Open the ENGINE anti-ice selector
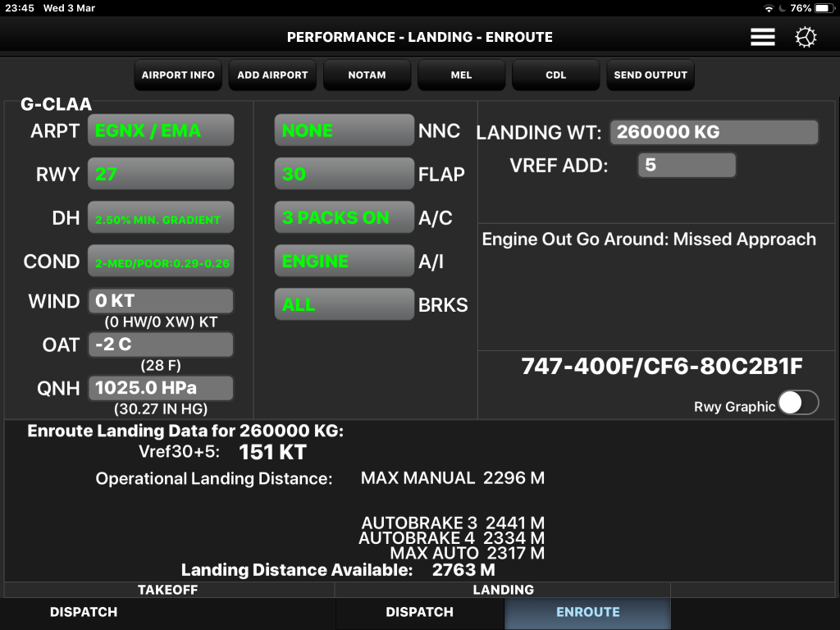Screen dimensions: 840x630 coord(344,262)
